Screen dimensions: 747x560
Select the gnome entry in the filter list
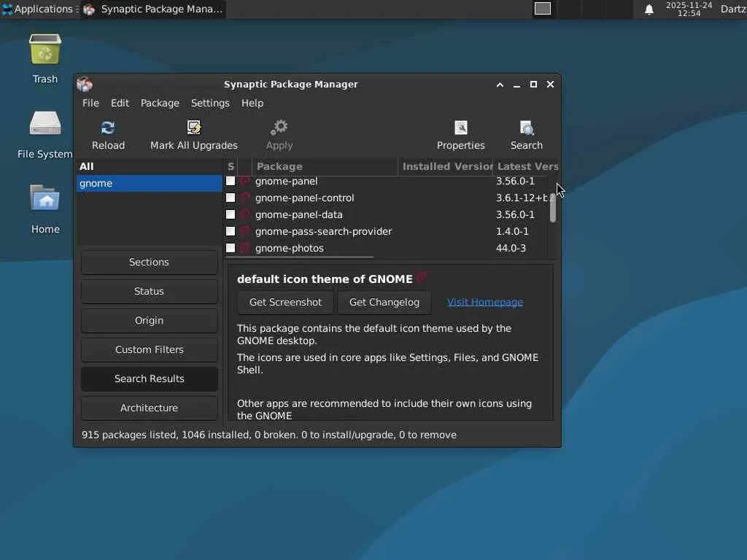[149, 183]
